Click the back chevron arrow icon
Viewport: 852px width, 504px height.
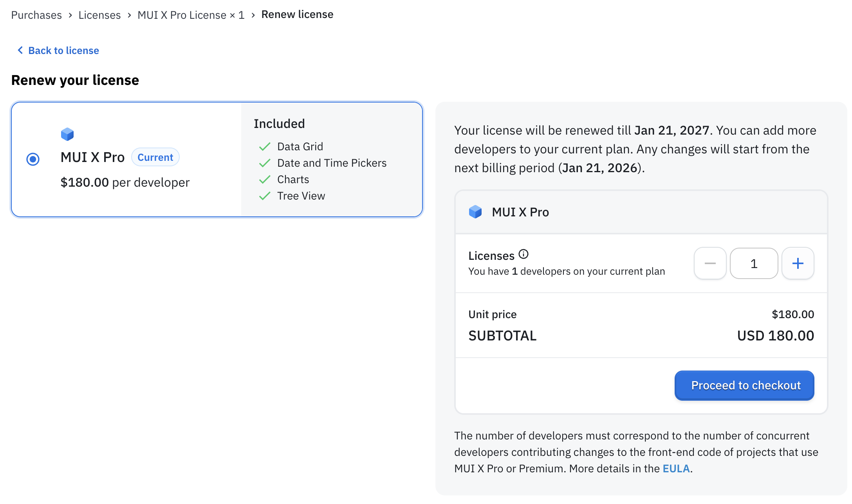pos(20,50)
